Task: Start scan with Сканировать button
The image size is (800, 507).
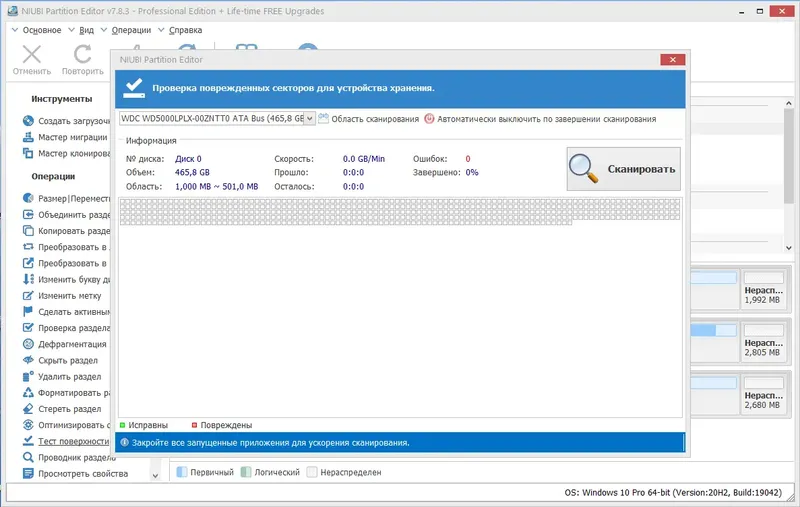Action: pyautogui.click(x=623, y=169)
